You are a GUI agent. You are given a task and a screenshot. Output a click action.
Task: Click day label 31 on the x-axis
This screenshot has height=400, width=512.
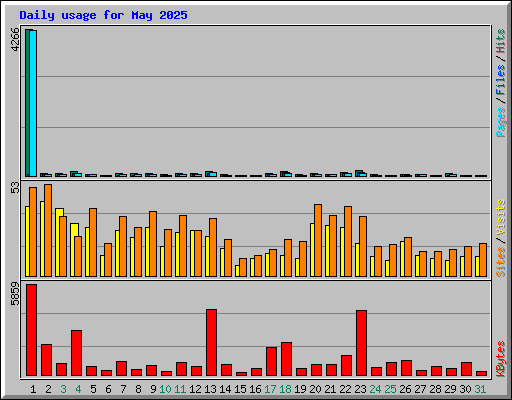pyautogui.click(x=480, y=389)
